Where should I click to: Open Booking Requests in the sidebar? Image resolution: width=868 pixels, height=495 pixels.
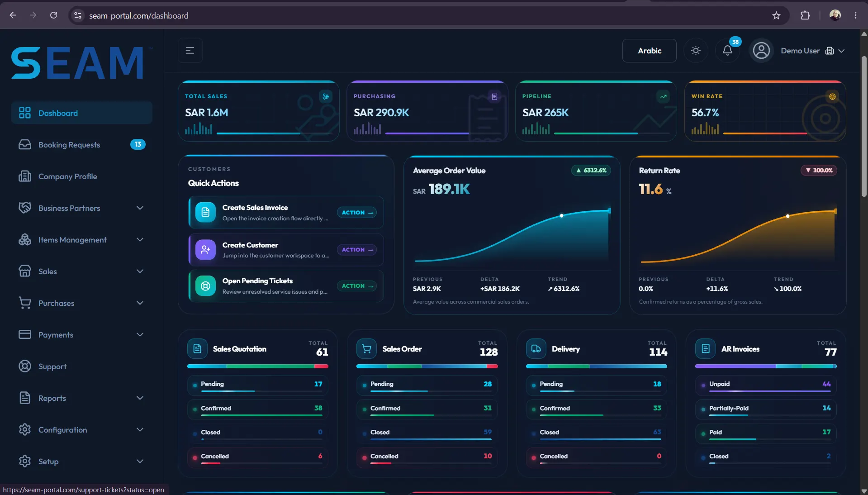click(x=82, y=145)
